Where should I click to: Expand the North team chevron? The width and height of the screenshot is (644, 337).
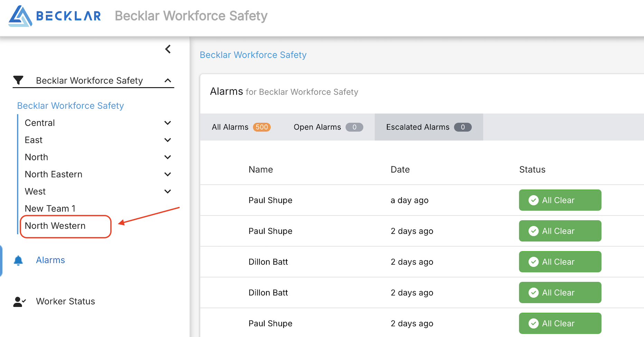click(x=168, y=157)
